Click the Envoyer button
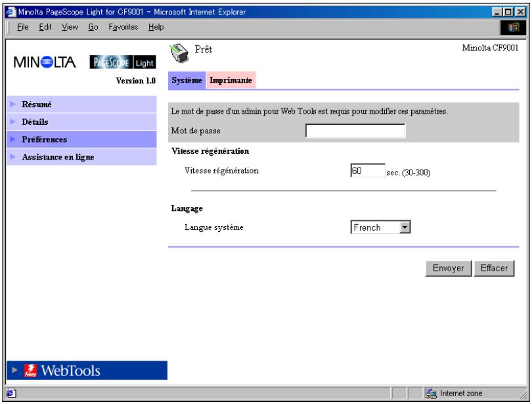 pyautogui.click(x=449, y=268)
